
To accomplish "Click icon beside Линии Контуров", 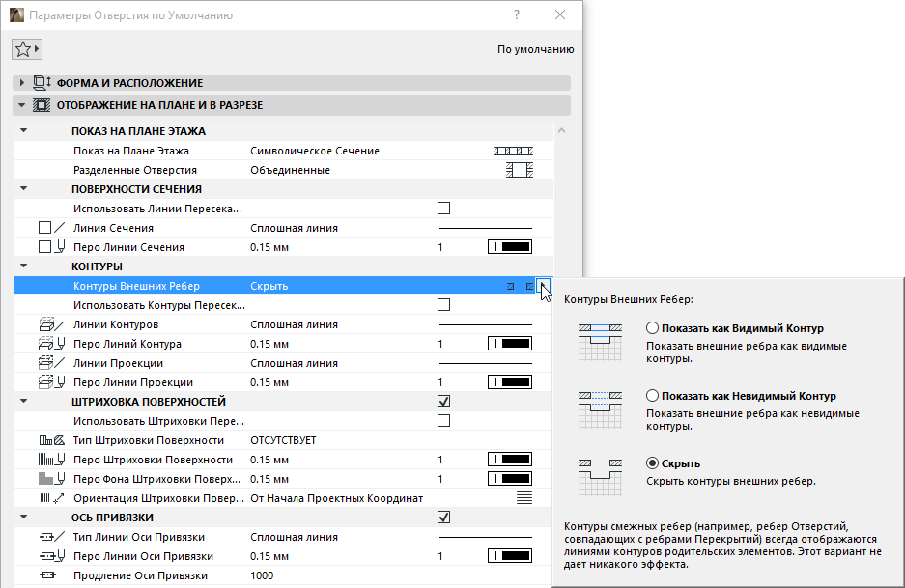I will pyautogui.click(x=51, y=324).
